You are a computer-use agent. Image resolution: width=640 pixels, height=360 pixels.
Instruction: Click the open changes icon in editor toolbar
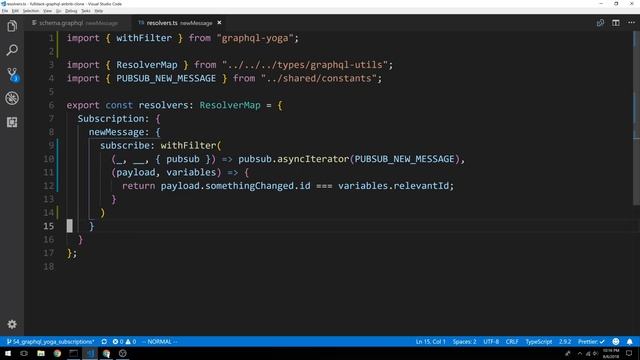600,23
